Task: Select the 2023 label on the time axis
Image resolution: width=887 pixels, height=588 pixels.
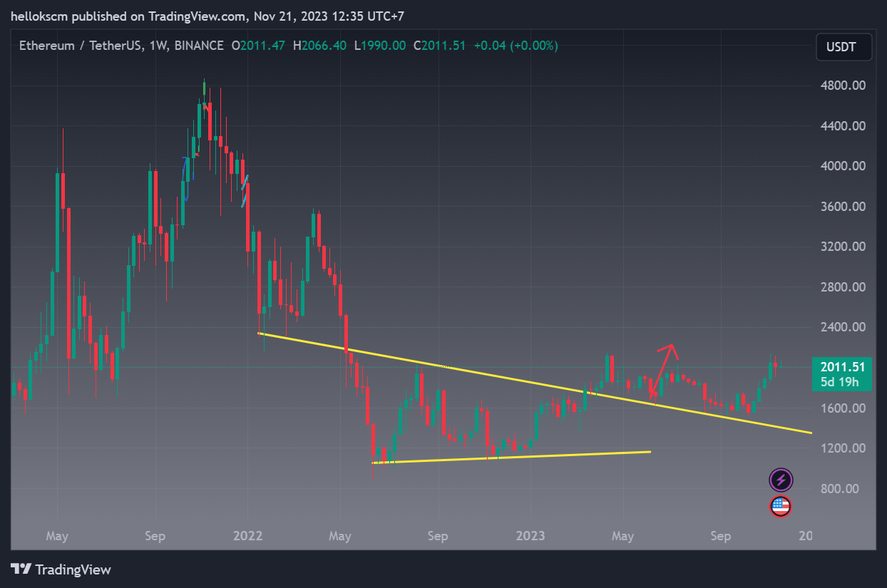Action: pos(530,535)
